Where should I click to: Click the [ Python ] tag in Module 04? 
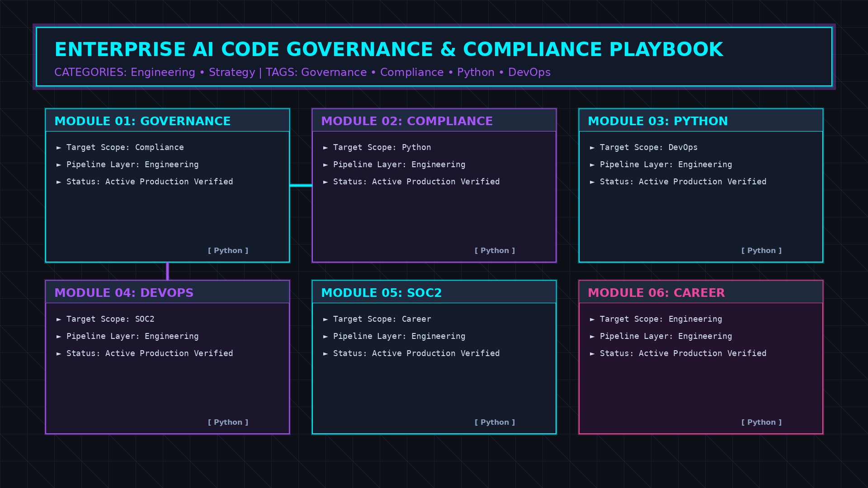click(x=228, y=422)
